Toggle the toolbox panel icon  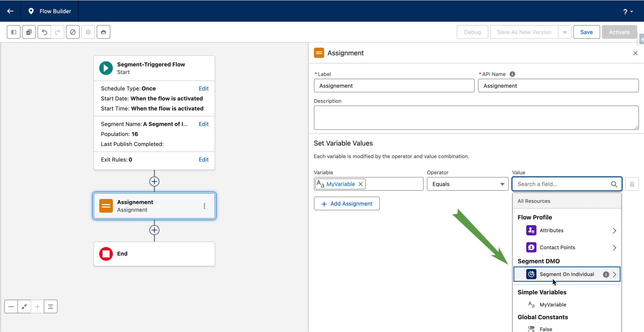click(14, 32)
